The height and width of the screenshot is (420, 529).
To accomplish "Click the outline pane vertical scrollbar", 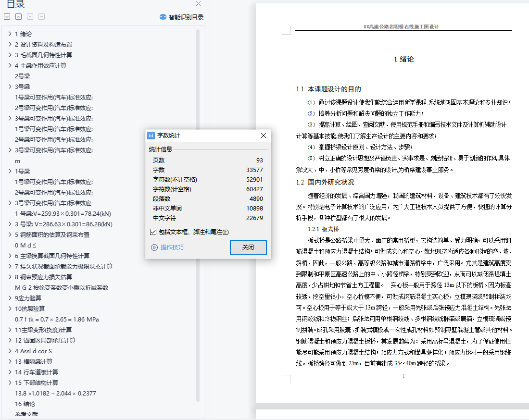I will click(198, 216).
